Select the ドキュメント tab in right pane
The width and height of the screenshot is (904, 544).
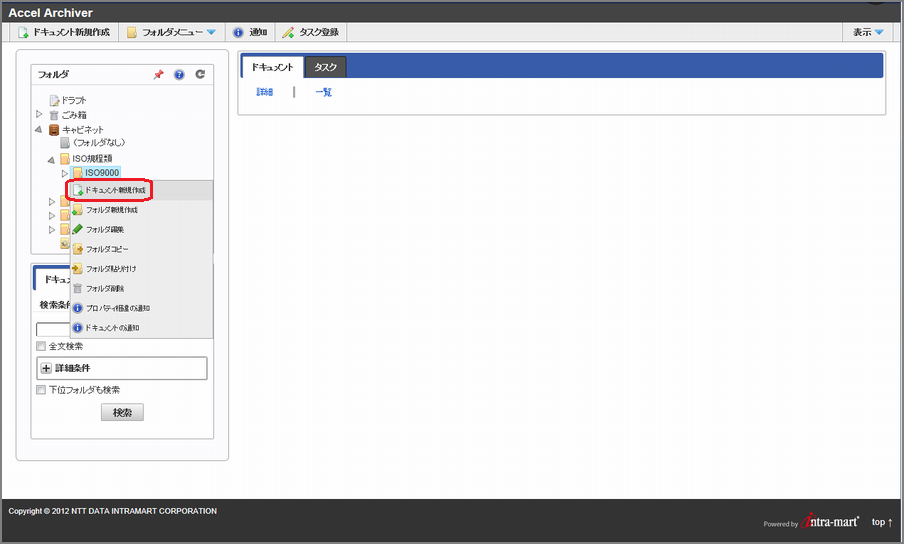click(x=272, y=67)
